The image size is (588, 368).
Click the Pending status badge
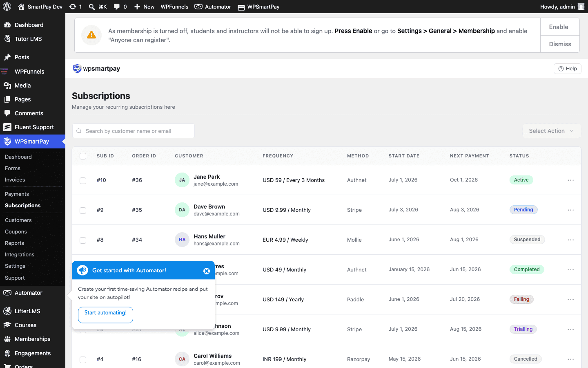coord(523,210)
